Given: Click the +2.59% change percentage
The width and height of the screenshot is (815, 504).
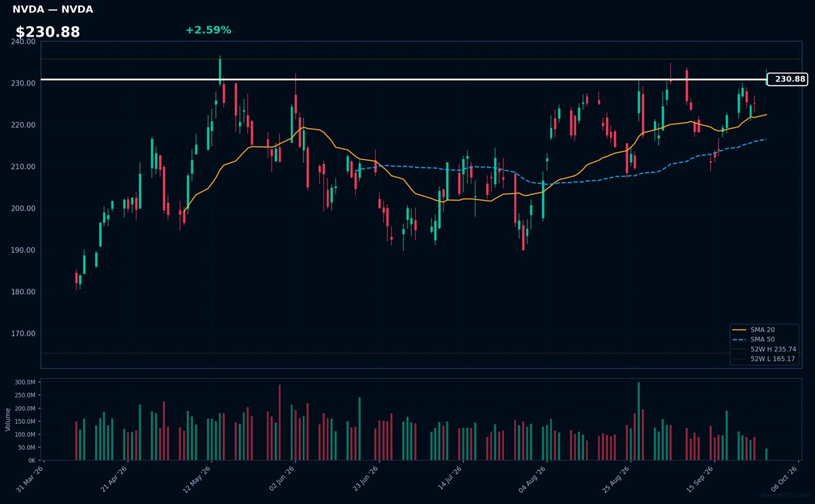Looking at the screenshot, I should pos(208,30).
